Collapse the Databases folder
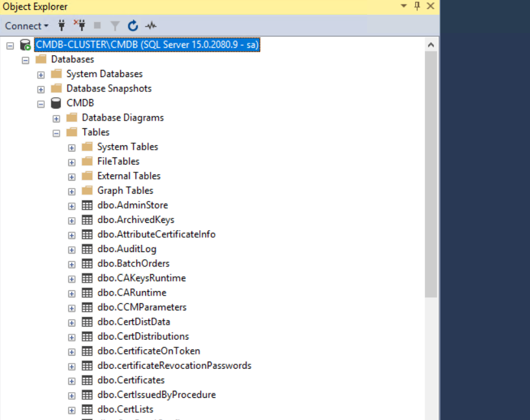The width and height of the screenshot is (530, 420). [25, 60]
